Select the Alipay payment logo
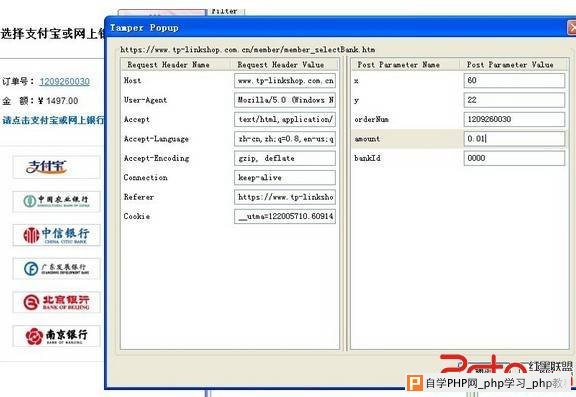This screenshot has width=576, height=397. click(x=56, y=167)
